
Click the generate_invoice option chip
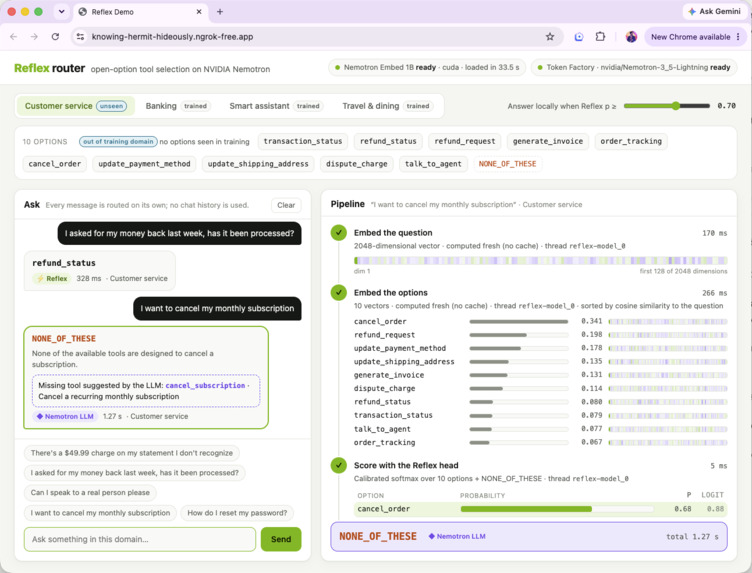548,141
